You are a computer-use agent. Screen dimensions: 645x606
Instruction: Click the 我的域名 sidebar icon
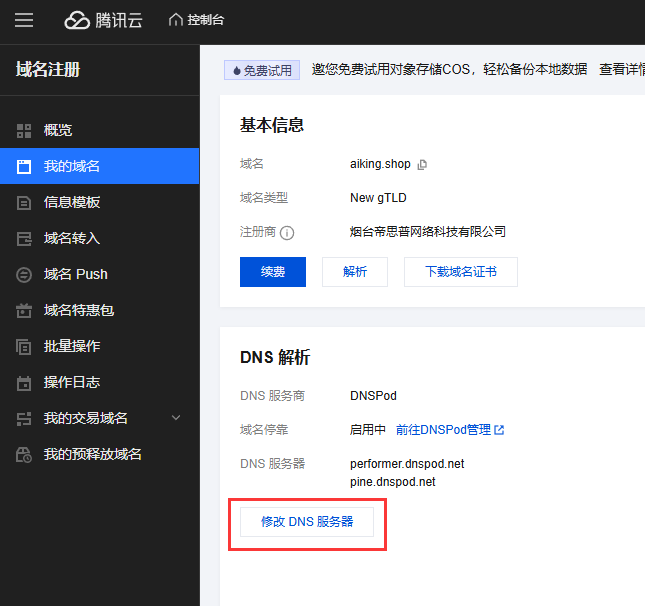(x=24, y=167)
